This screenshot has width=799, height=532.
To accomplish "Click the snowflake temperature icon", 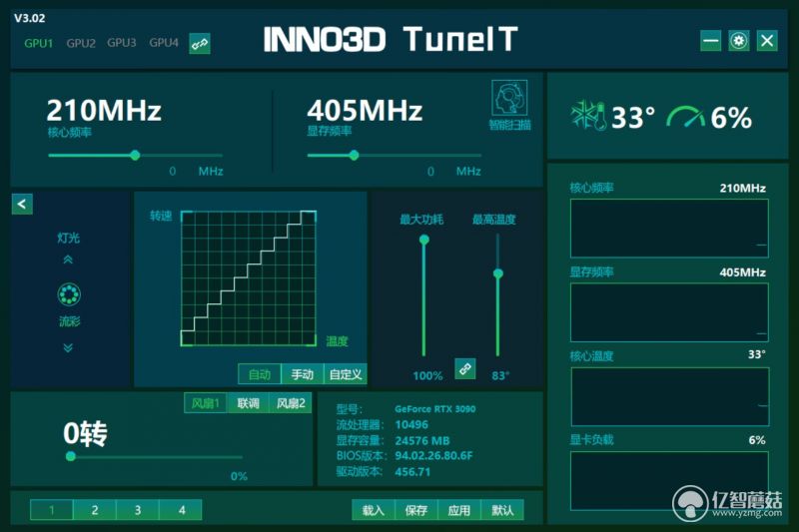I will tap(588, 116).
